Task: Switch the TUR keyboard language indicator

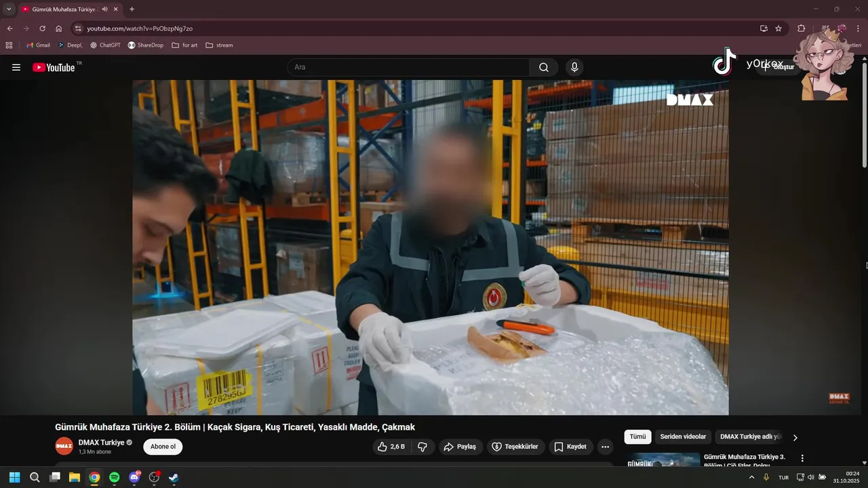Action: point(783,477)
